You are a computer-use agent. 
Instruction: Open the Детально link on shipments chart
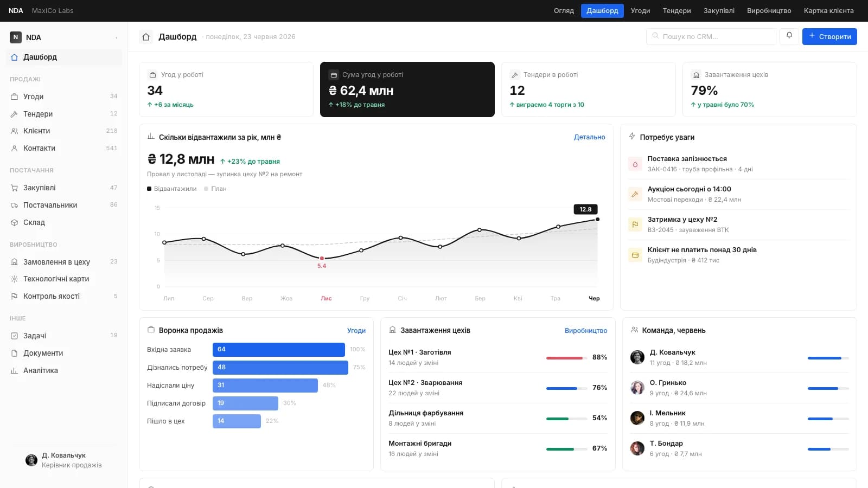click(x=589, y=137)
